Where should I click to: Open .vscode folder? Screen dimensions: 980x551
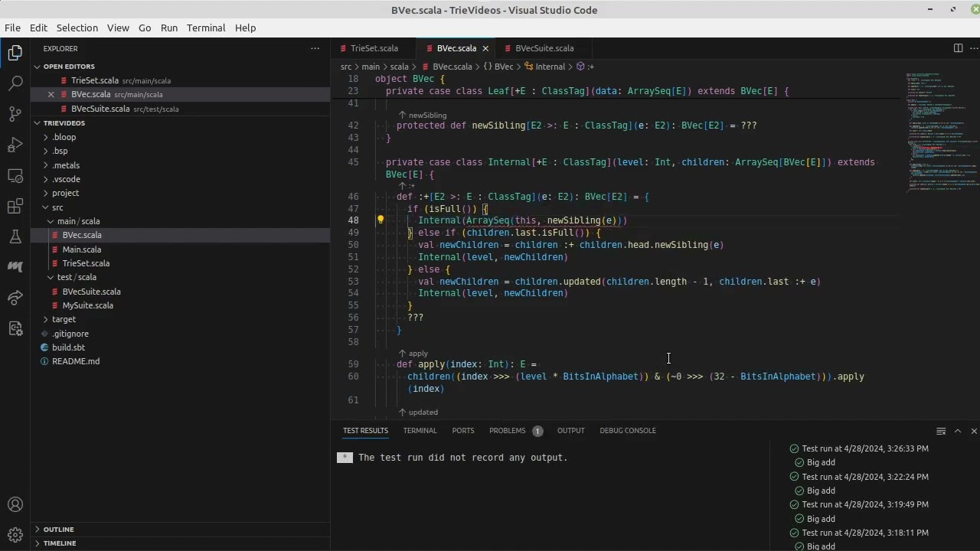(67, 179)
